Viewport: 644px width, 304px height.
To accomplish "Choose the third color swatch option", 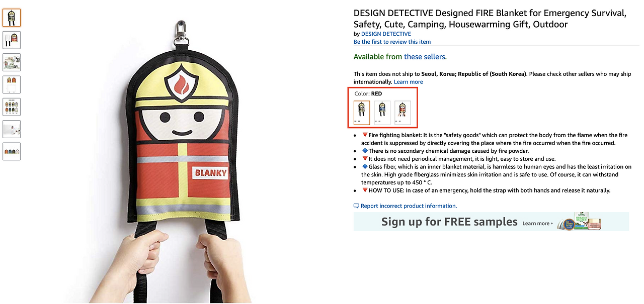I will pyautogui.click(x=403, y=113).
